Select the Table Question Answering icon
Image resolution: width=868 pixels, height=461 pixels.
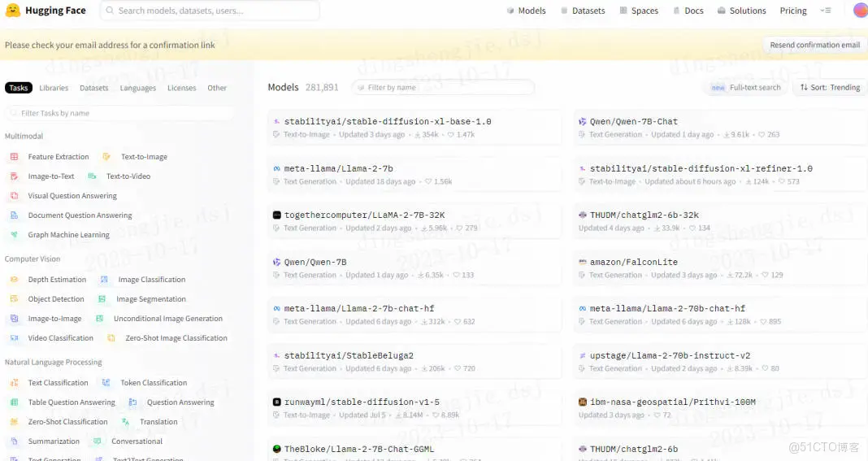click(15, 402)
